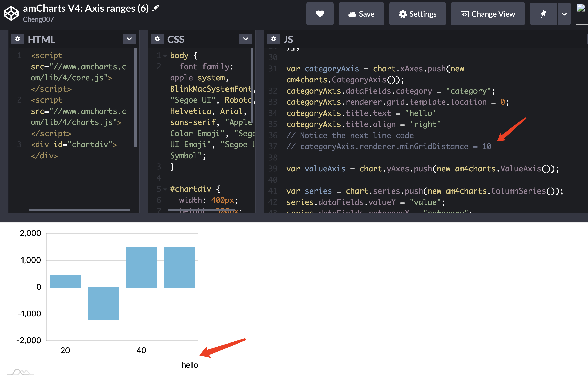Viewport: 588px width, 386px height.
Task: Toggle the pin for this pen
Action: coord(543,14)
